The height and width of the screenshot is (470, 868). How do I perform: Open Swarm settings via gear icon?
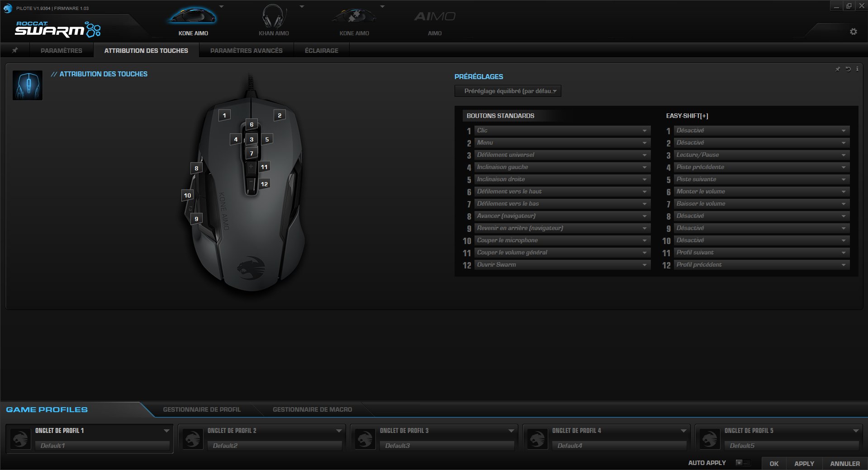click(854, 32)
